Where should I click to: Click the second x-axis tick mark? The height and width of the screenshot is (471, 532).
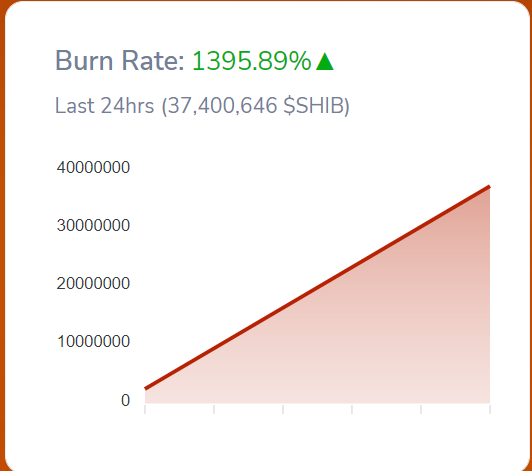214,409
